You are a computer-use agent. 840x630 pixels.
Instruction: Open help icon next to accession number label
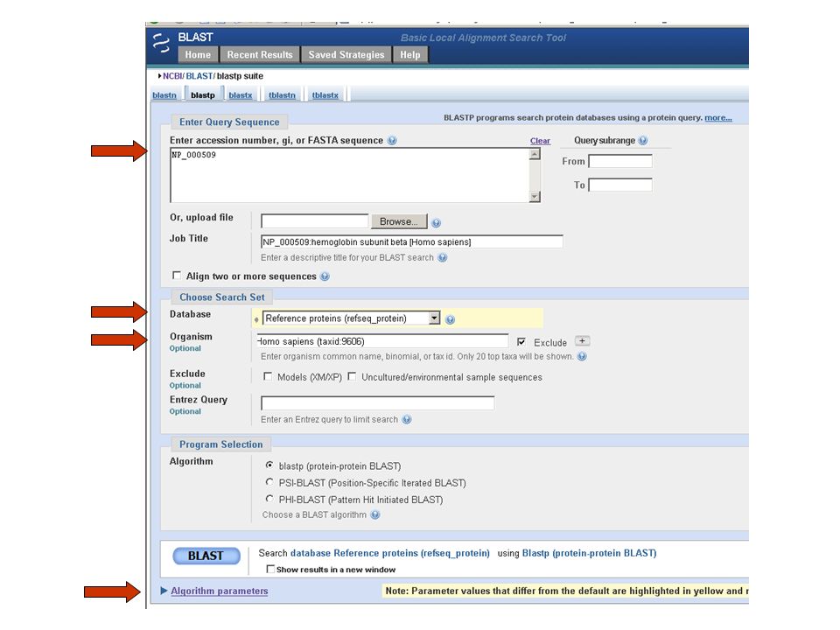[x=392, y=140]
